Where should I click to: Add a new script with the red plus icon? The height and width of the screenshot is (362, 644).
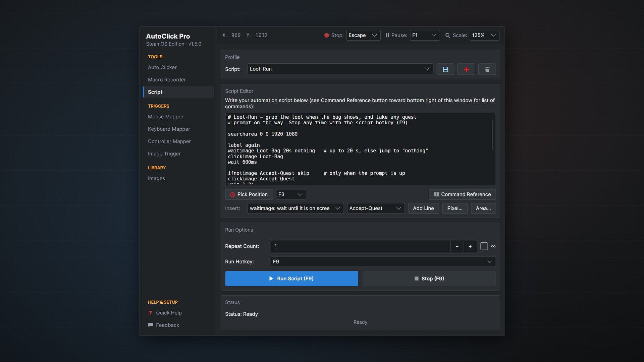pos(466,69)
